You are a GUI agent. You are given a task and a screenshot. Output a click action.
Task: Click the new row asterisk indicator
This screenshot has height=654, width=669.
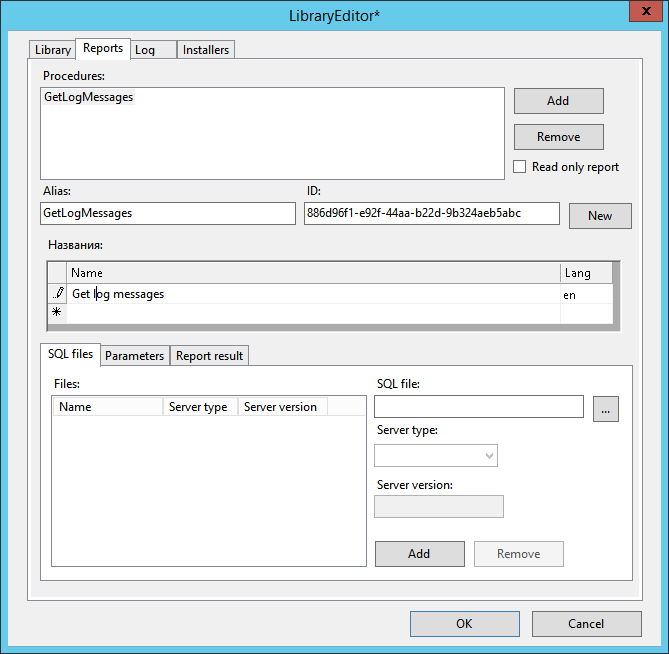click(x=57, y=313)
